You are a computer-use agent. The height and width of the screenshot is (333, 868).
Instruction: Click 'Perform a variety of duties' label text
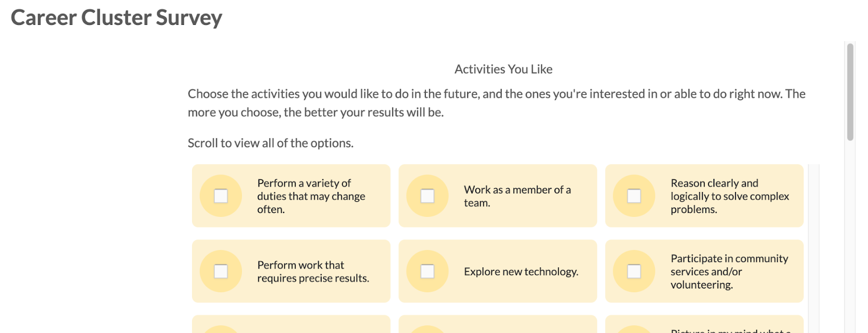point(311,196)
